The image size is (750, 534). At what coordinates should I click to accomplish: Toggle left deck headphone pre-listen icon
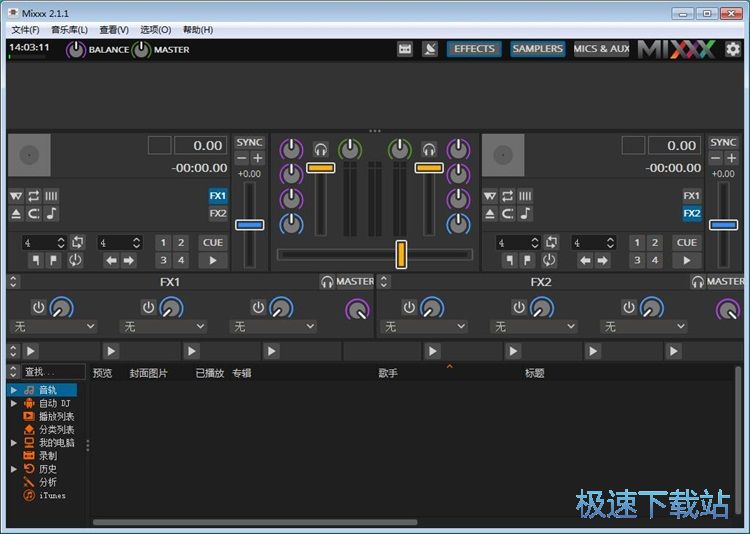(321, 149)
